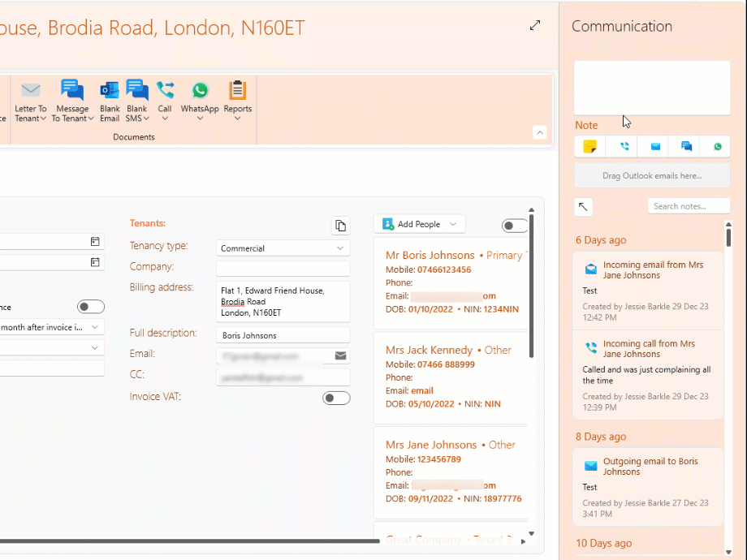Toggle the Invoice VAT switch
747x560 pixels.
tap(336, 398)
